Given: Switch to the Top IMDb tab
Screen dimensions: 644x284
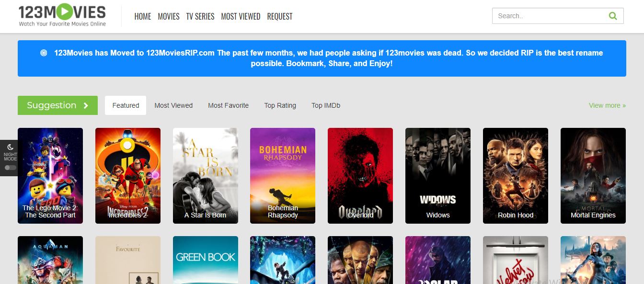Looking at the screenshot, I should click(x=326, y=105).
